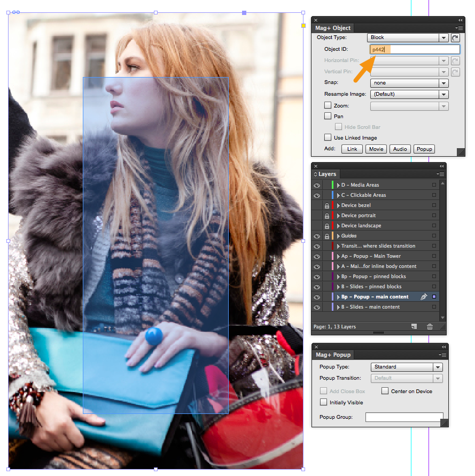This screenshot has height=476, width=475.
Task: Cycle Layers panel view with the tab arrows
Action: click(x=315, y=174)
